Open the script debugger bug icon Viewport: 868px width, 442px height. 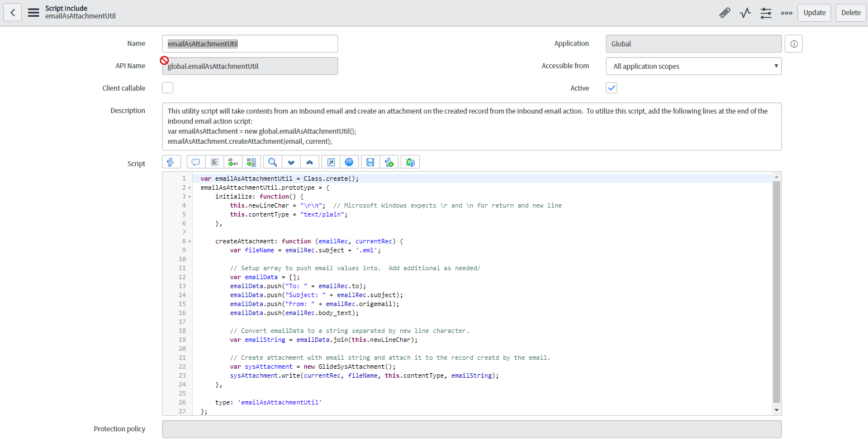(x=410, y=162)
